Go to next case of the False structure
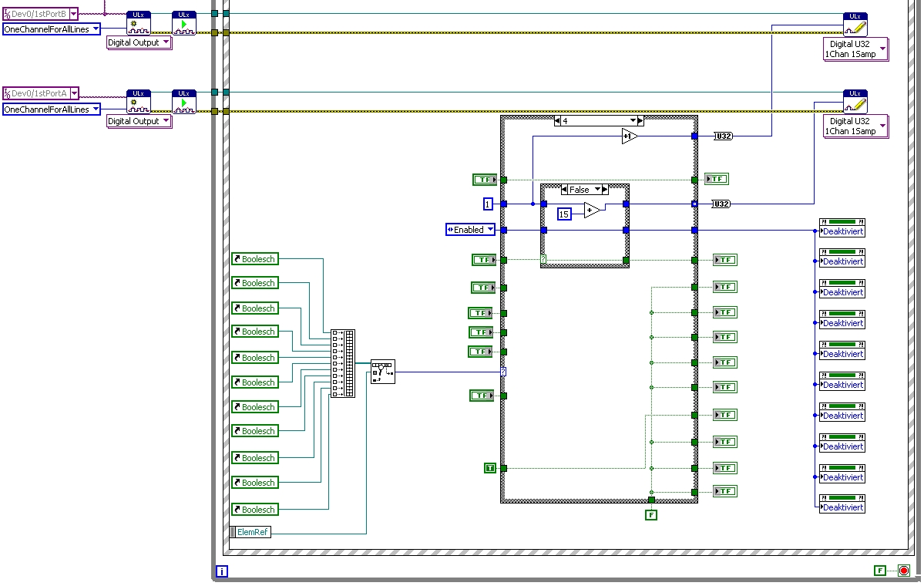Screen dimensions: 924x586 pos(605,189)
